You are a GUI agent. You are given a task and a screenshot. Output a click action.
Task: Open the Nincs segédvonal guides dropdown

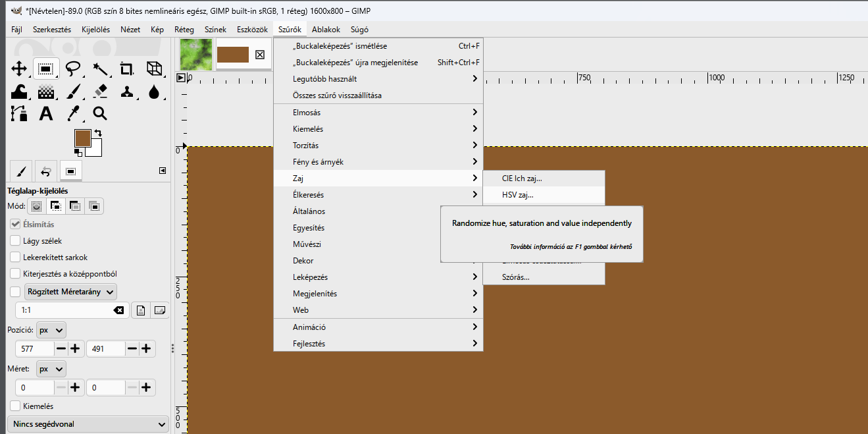pyautogui.click(x=88, y=424)
